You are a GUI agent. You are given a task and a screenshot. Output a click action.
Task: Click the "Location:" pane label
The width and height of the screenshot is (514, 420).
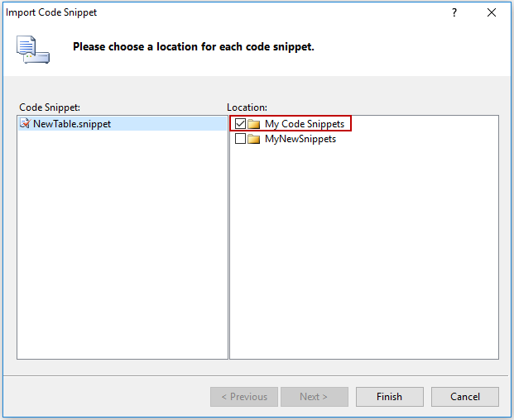247,107
